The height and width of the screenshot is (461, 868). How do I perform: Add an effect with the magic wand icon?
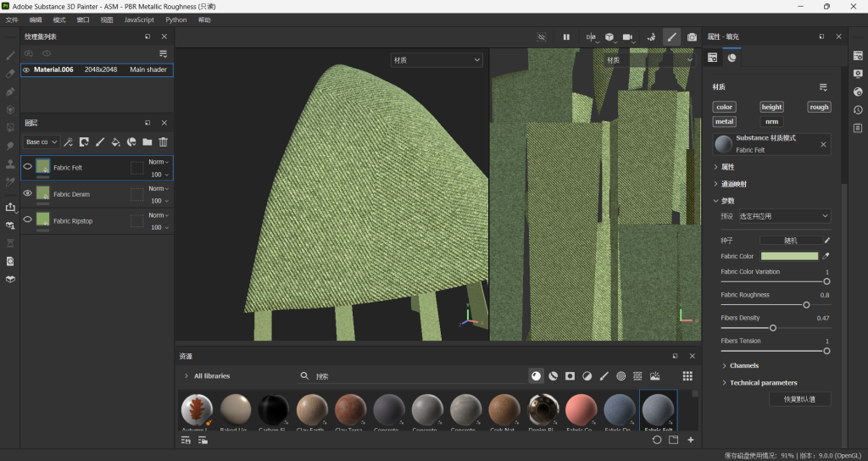point(68,142)
